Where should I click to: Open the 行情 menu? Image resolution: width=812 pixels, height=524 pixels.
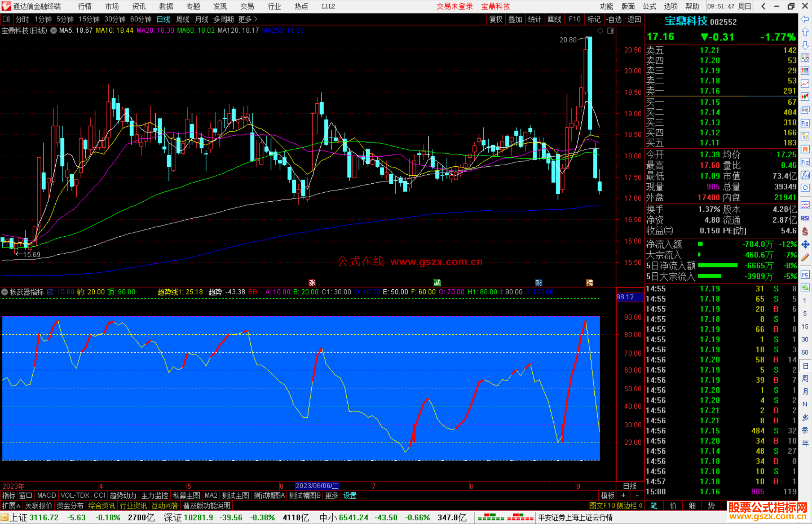pos(85,6)
